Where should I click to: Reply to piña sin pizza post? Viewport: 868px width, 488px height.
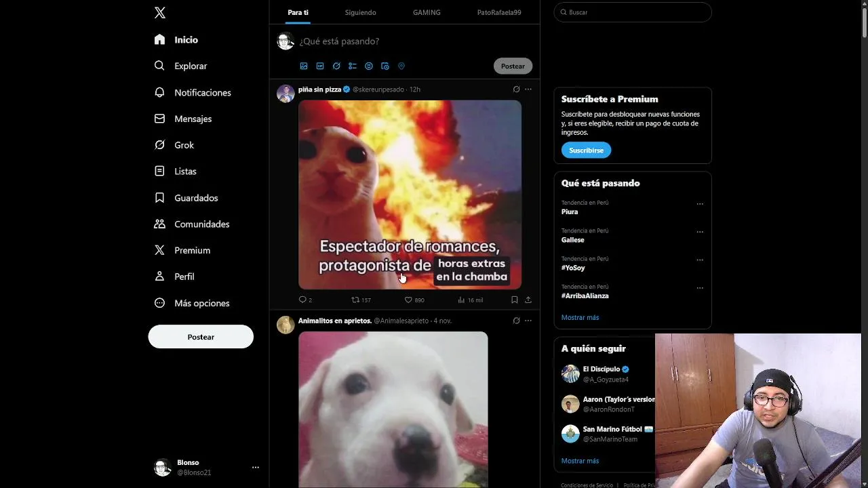coord(305,300)
